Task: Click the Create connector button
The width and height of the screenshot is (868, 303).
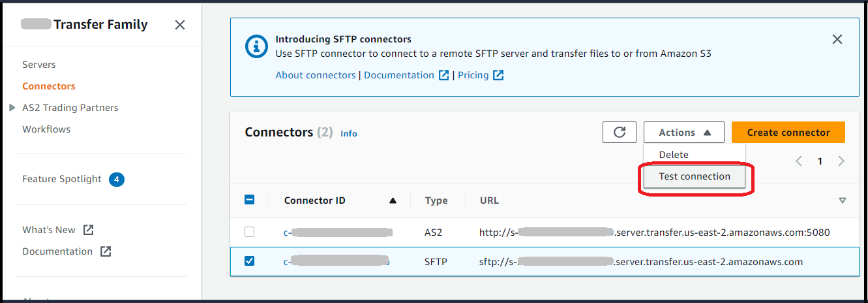Action: pyautogui.click(x=788, y=133)
